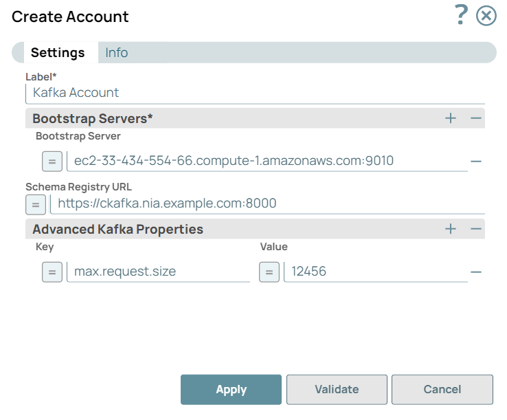Switch to the Info tab

(x=116, y=52)
